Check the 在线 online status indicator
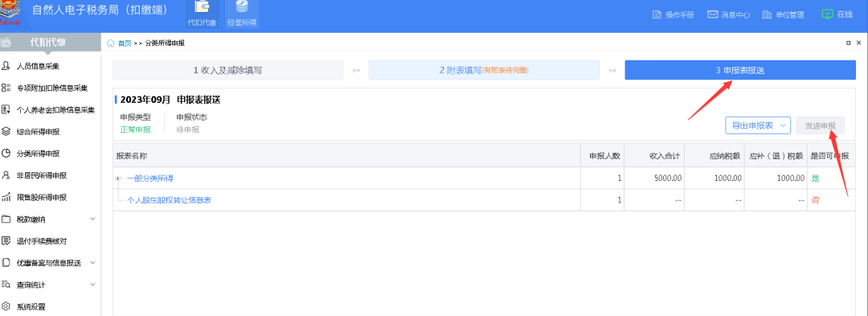The height and width of the screenshot is (316, 868). click(837, 14)
